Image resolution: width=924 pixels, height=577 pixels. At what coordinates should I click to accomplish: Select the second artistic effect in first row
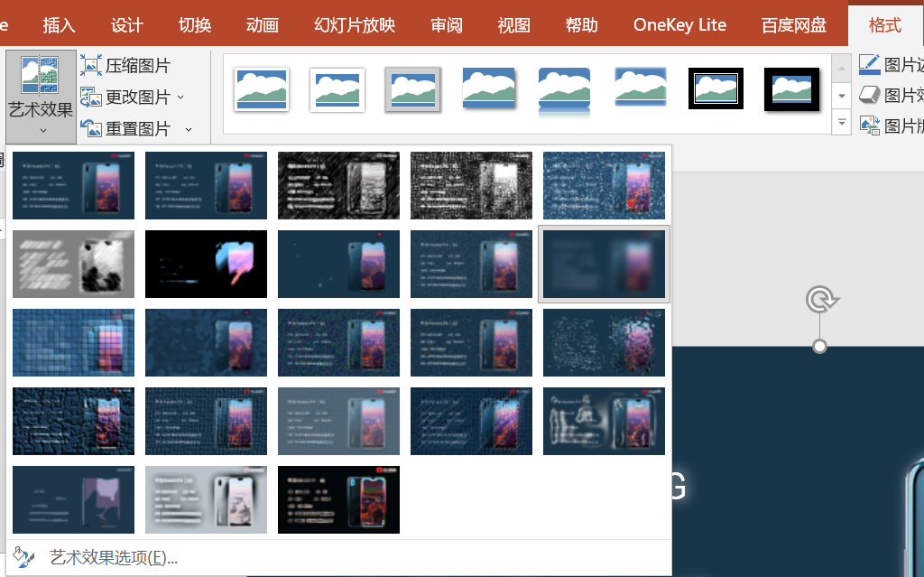[x=207, y=185]
